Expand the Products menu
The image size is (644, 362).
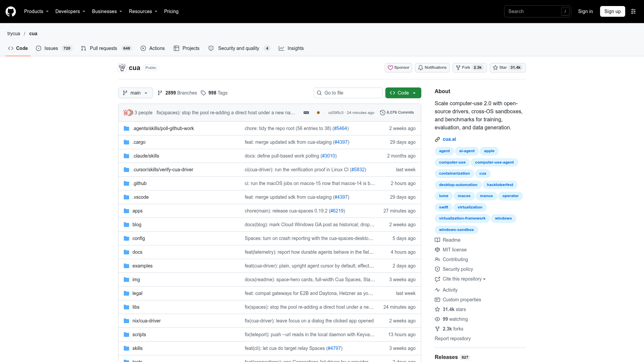[36, 11]
